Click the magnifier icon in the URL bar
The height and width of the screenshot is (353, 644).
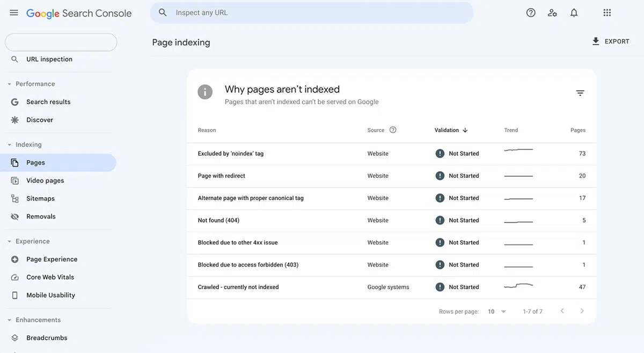163,13
